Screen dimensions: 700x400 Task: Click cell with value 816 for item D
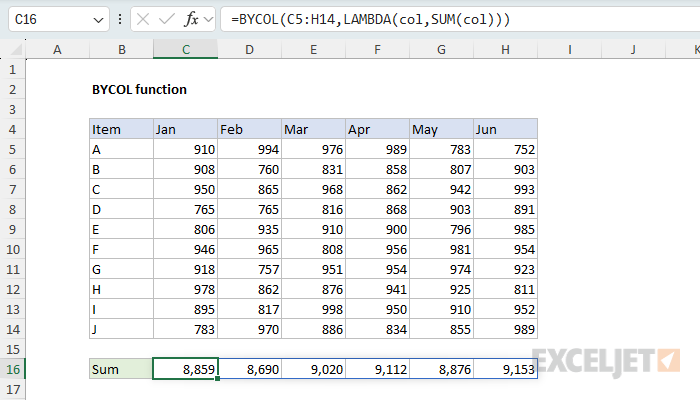click(x=313, y=209)
